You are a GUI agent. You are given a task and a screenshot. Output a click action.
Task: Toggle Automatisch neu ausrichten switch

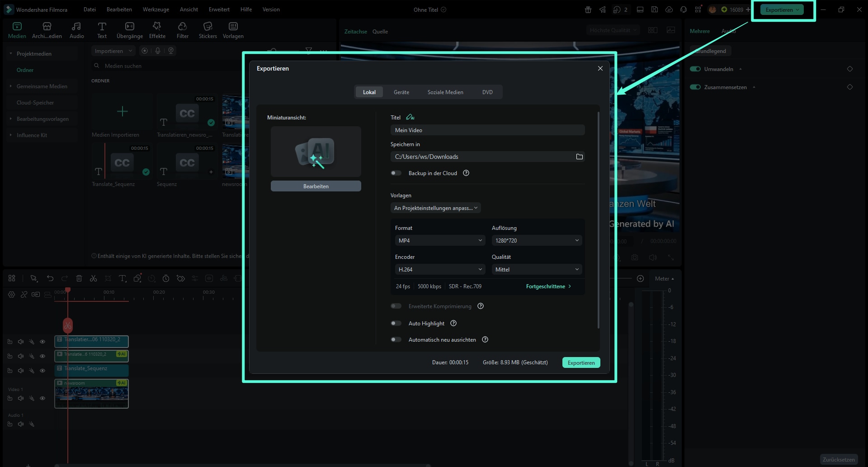396,339
